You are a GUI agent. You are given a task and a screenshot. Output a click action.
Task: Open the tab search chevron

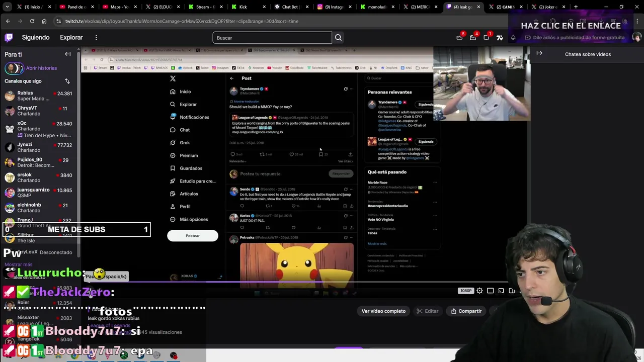pos(7,7)
